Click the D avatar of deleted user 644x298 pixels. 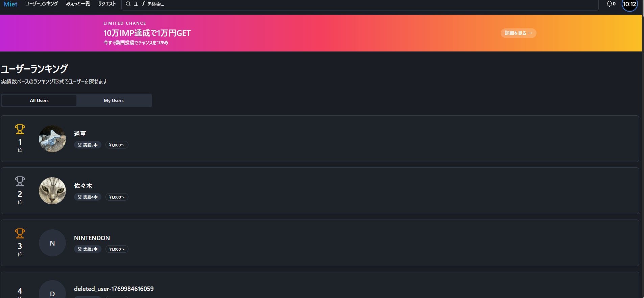[x=52, y=292]
